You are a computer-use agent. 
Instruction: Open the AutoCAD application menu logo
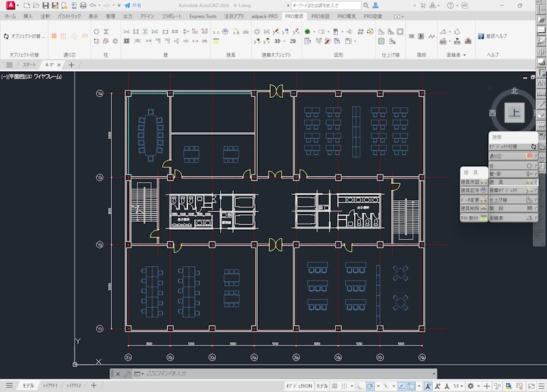(10, 5)
